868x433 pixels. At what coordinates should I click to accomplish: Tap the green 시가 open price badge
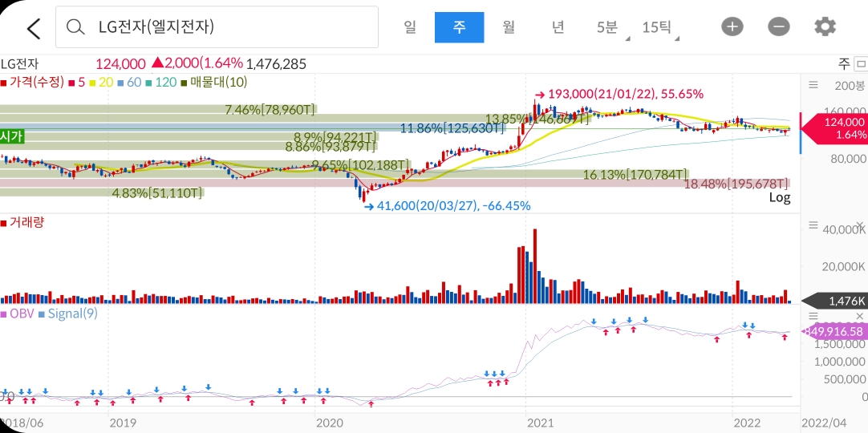(x=11, y=136)
